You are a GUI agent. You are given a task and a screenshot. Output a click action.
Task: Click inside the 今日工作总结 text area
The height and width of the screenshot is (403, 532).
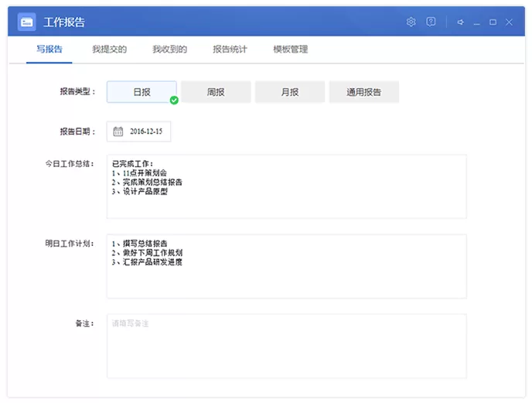coord(287,186)
